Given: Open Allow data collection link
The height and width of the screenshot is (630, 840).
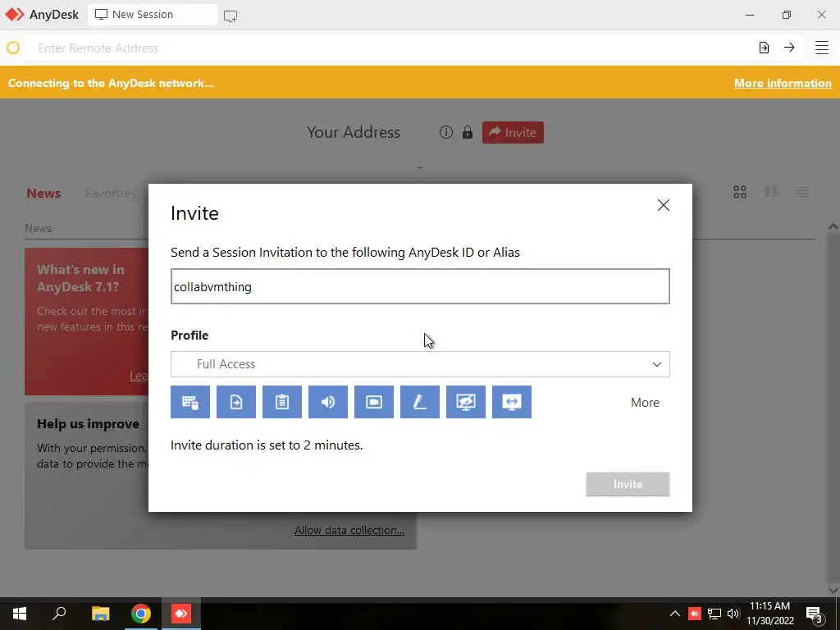Looking at the screenshot, I should point(349,531).
